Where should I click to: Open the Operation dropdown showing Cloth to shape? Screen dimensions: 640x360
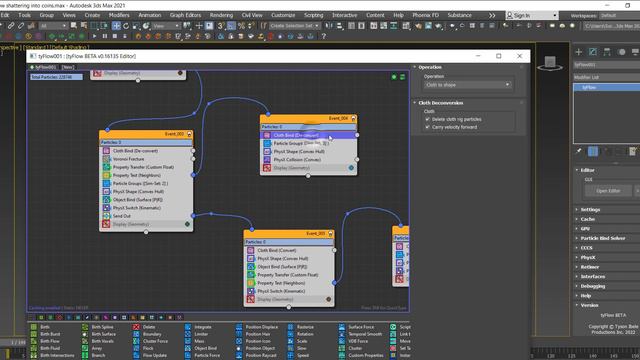pos(467,85)
